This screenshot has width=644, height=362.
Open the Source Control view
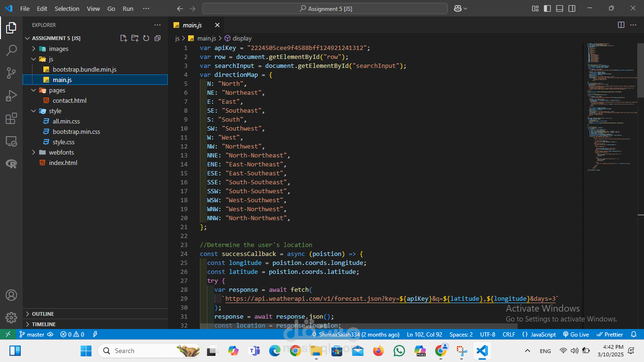point(11,73)
